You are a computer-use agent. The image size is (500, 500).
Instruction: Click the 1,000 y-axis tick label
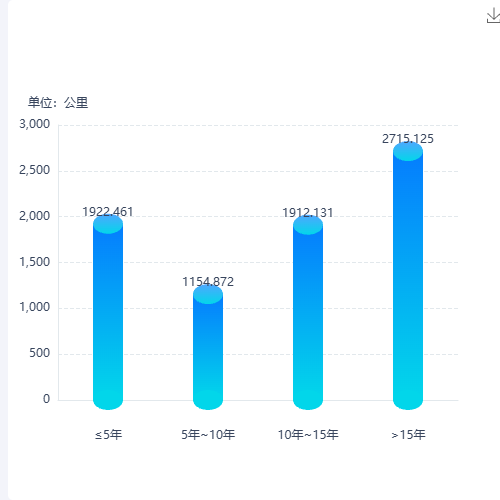coord(34,307)
